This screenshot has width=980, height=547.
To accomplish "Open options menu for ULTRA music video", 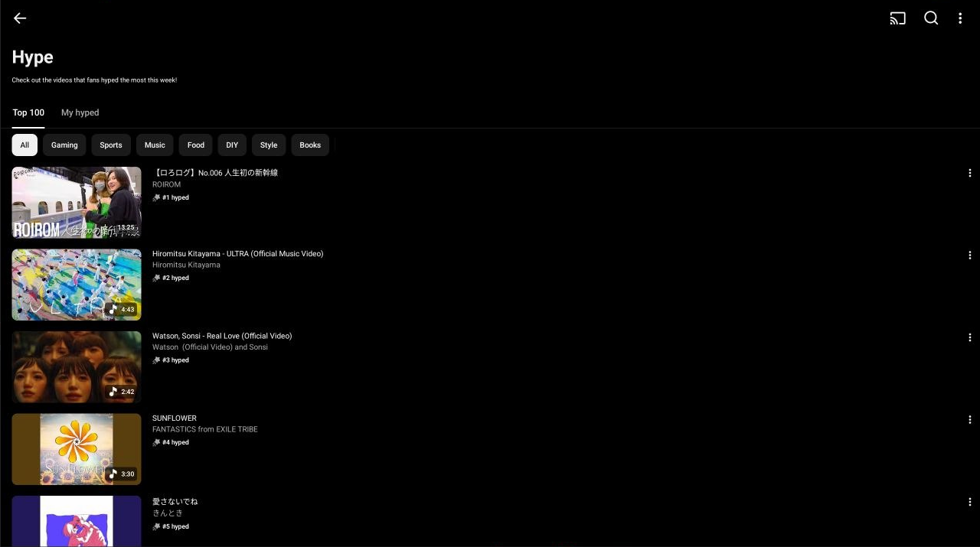I will point(970,256).
